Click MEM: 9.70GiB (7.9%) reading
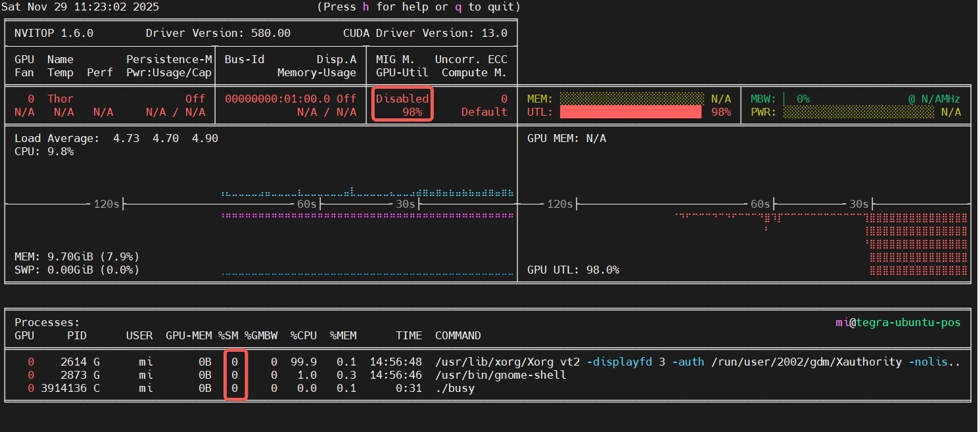Screen dimensions: 980x432 [x=77, y=256]
